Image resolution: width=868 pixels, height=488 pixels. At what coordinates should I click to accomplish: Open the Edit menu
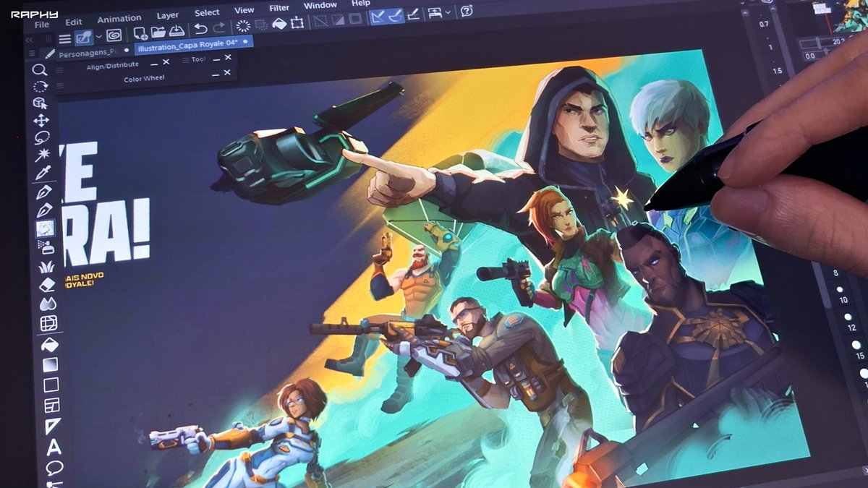(x=74, y=22)
